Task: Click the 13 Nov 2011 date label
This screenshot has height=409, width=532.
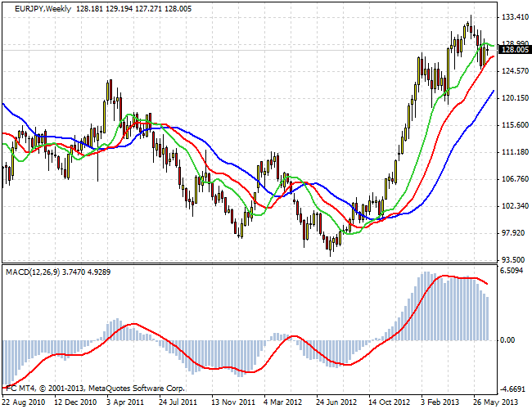Action: point(233,402)
